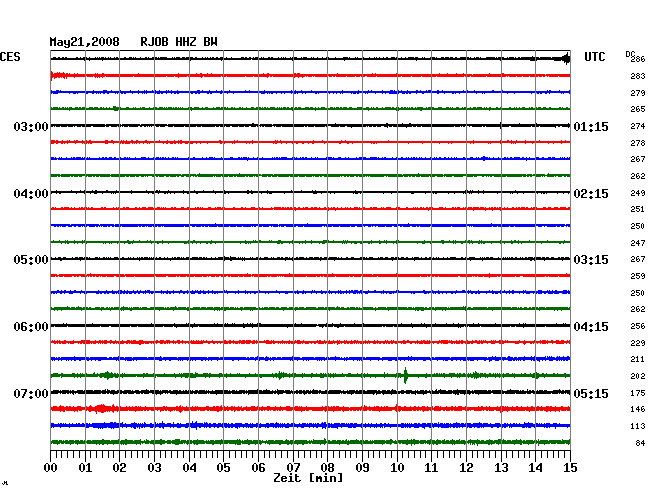Click the DC value 265
The image size is (650, 494).
(x=638, y=109)
